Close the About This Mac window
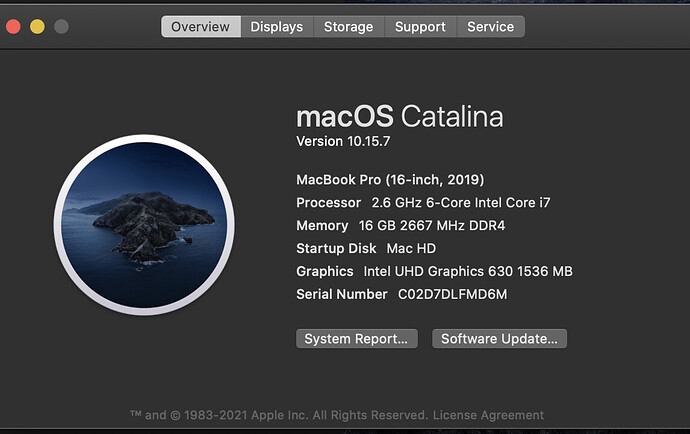 (x=13, y=27)
